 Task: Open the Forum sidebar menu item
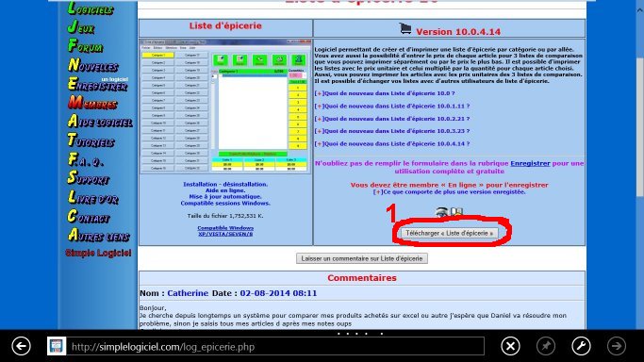pos(85,46)
